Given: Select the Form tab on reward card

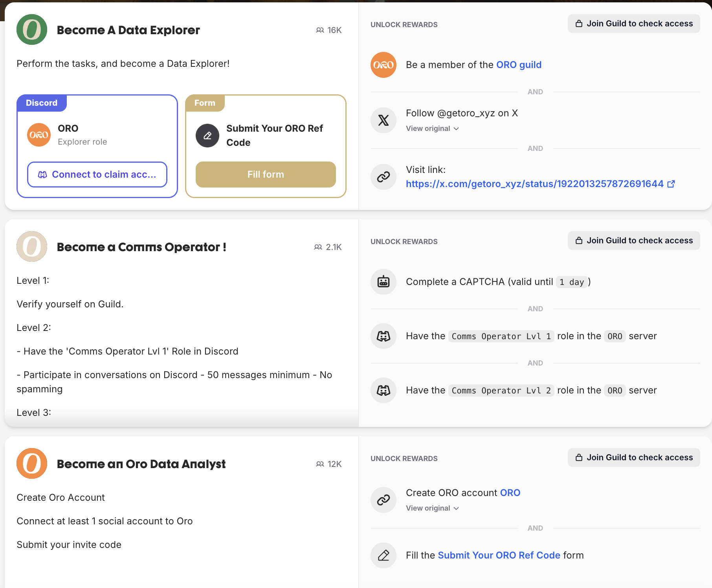Looking at the screenshot, I should (x=205, y=103).
